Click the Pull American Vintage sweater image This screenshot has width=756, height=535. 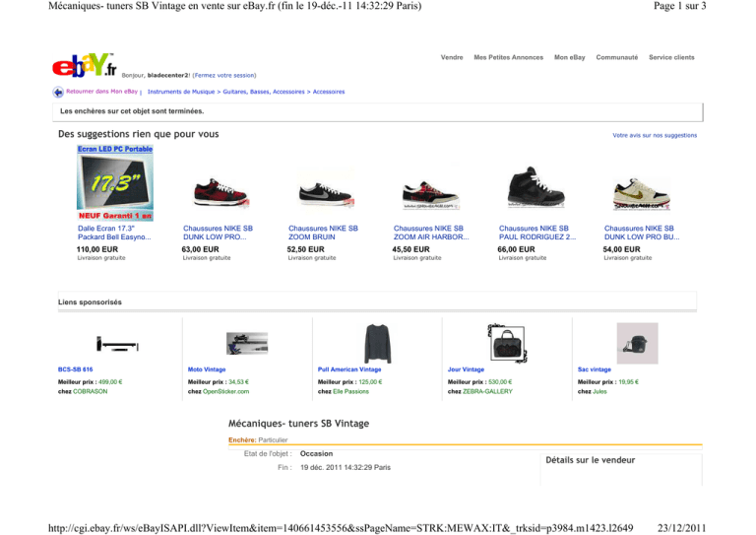coord(378,344)
